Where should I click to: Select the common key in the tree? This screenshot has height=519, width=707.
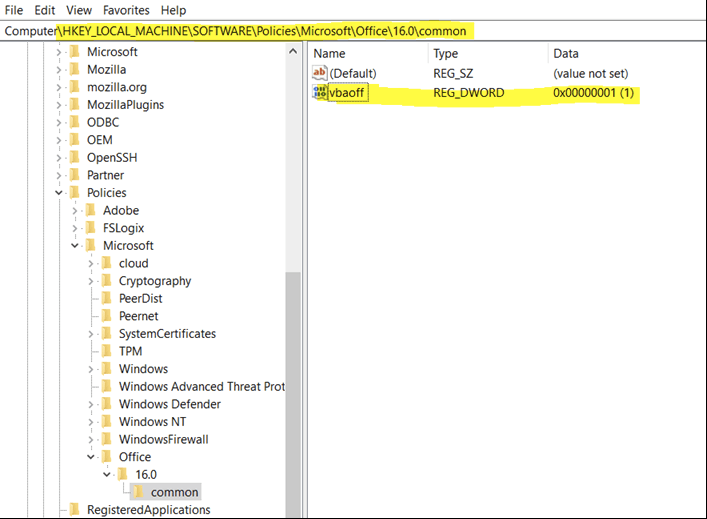174,492
